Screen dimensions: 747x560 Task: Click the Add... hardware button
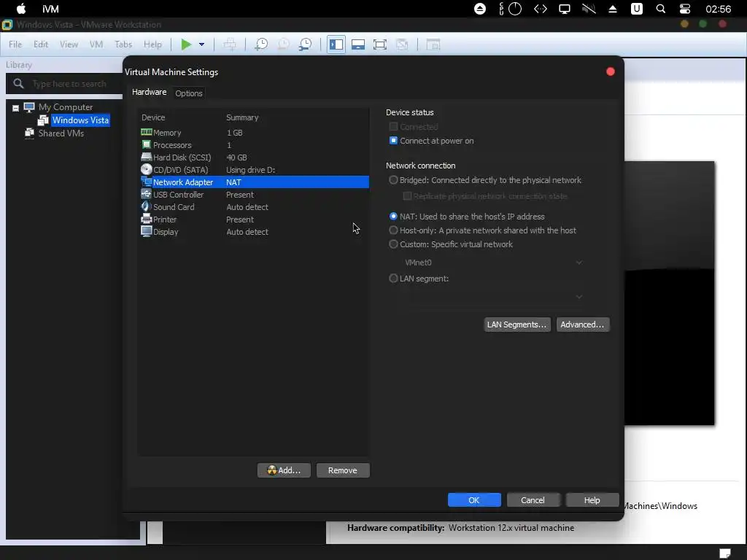pos(284,470)
